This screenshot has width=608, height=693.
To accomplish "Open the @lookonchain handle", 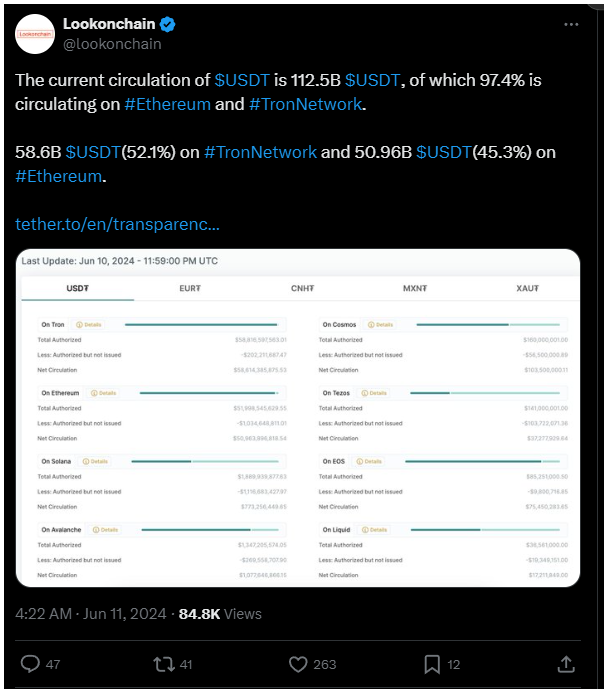I will pyautogui.click(x=112, y=44).
